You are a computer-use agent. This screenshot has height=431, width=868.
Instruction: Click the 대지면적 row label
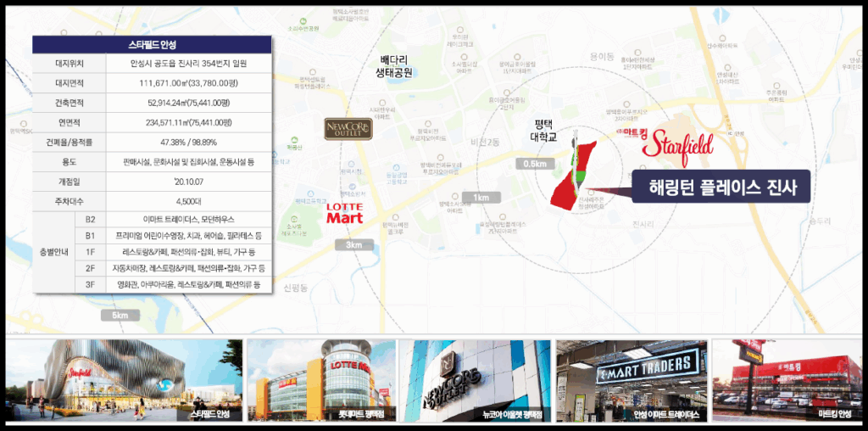pos(70,83)
